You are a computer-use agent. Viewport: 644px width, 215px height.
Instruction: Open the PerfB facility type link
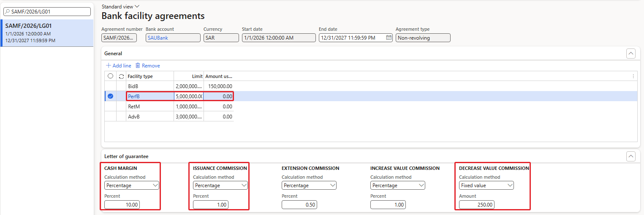(x=134, y=97)
